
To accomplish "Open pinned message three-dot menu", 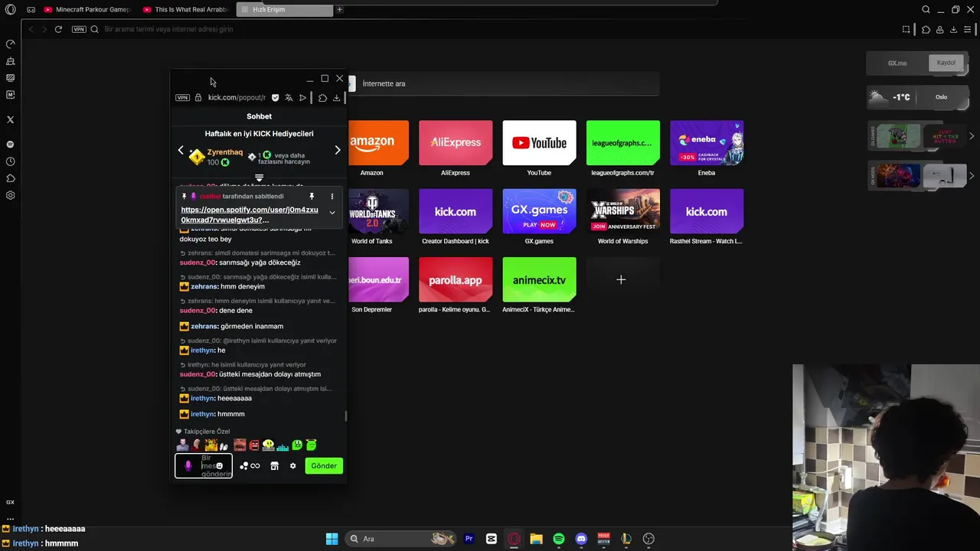I will [x=332, y=197].
